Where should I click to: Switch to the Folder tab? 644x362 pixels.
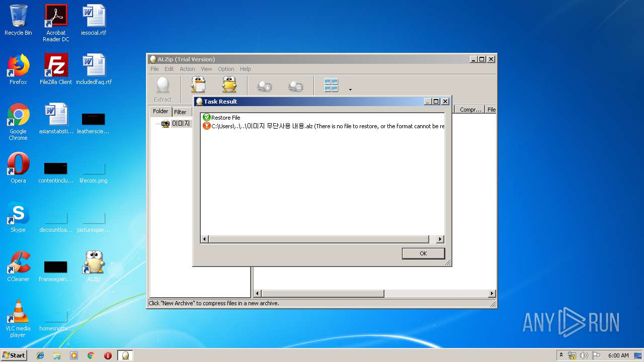click(160, 112)
